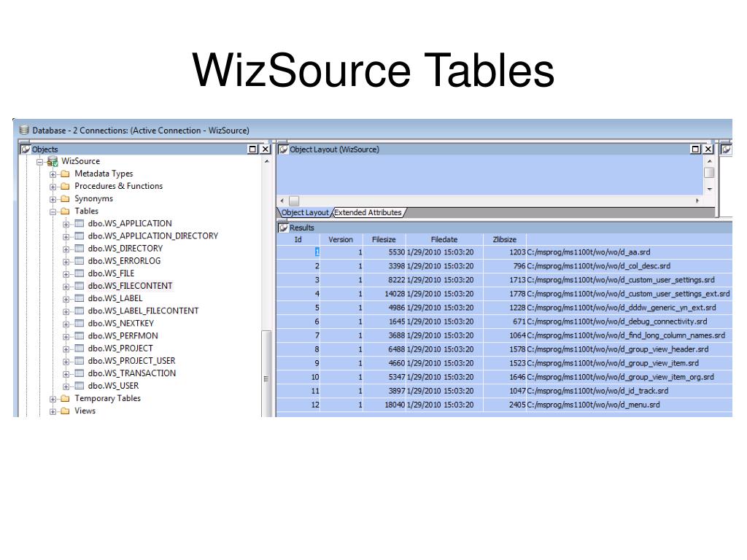Switch to the Extended Attributes tab
This screenshot has height=560, width=747.
click(368, 213)
